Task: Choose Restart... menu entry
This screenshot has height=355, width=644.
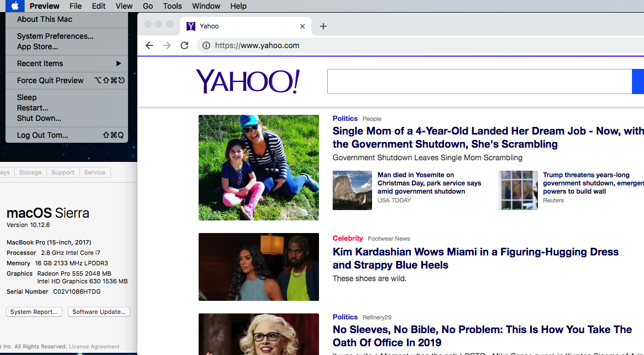Action: click(x=67, y=108)
